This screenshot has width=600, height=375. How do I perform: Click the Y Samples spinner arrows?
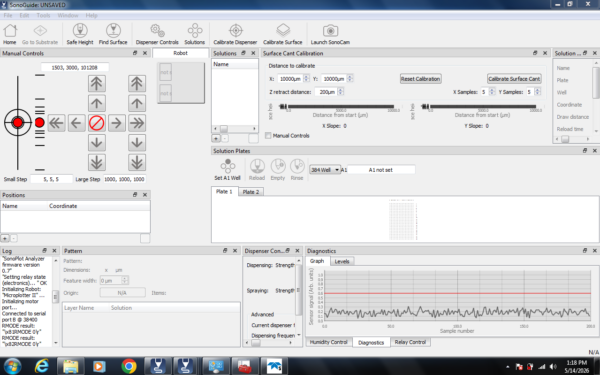click(537, 92)
